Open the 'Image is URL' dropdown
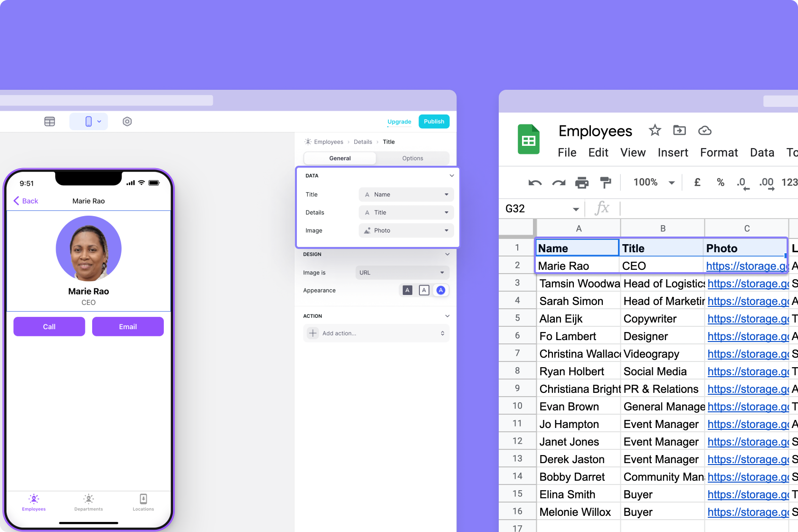This screenshot has height=532, width=798. (402, 272)
